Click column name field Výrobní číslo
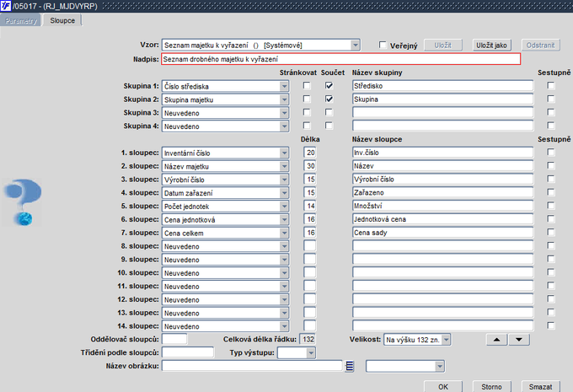 [442, 180]
